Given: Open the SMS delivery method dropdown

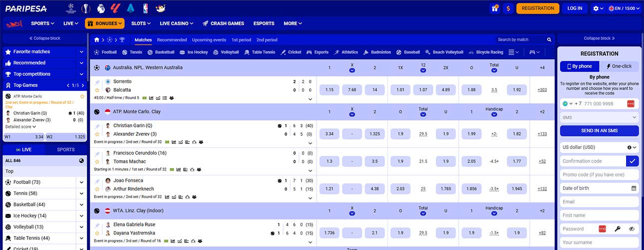Looking at the screenshot, I should tap(599, 117).
